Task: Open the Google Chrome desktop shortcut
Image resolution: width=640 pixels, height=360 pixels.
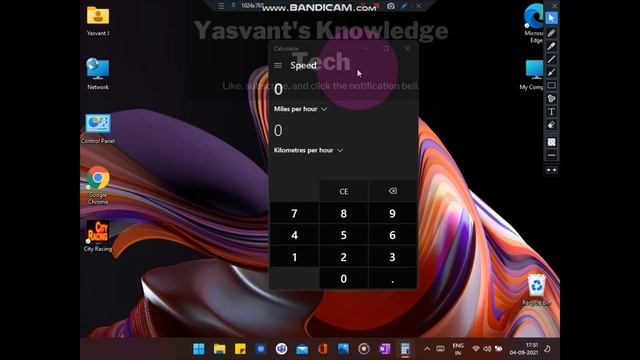Action: [x=98, y=184]
